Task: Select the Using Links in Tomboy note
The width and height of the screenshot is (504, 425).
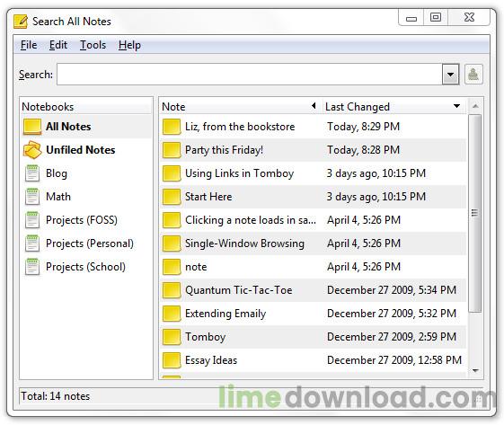Action: [313, 173]
